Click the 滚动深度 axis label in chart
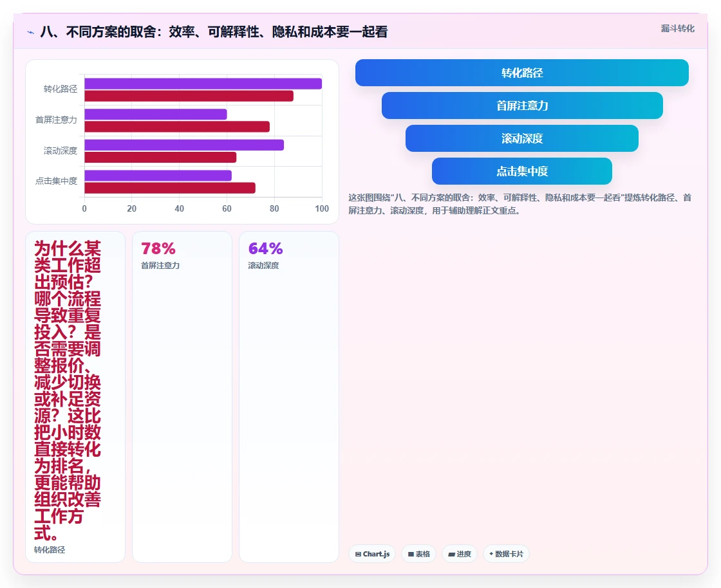Image resolution: width=721 pixels, height=588 pixels. (61, 151)
